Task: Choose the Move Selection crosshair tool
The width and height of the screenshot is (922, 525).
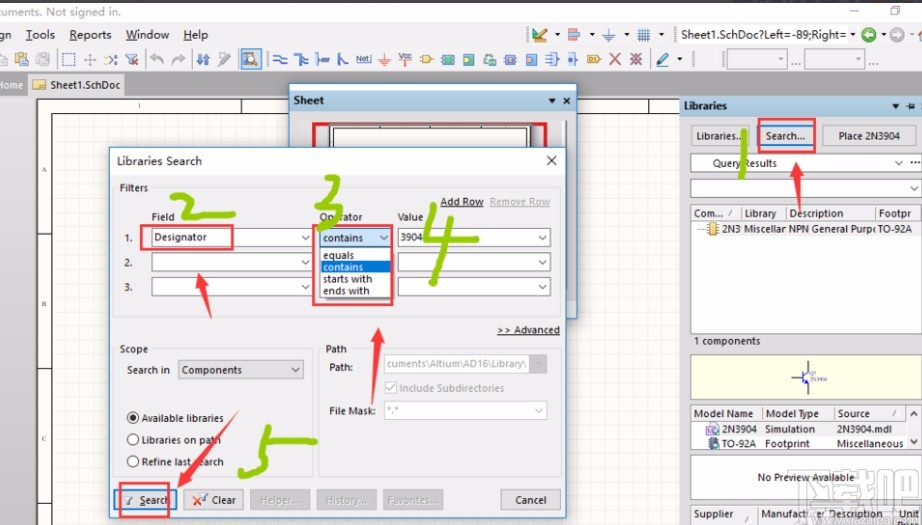Action: point(90,59)
